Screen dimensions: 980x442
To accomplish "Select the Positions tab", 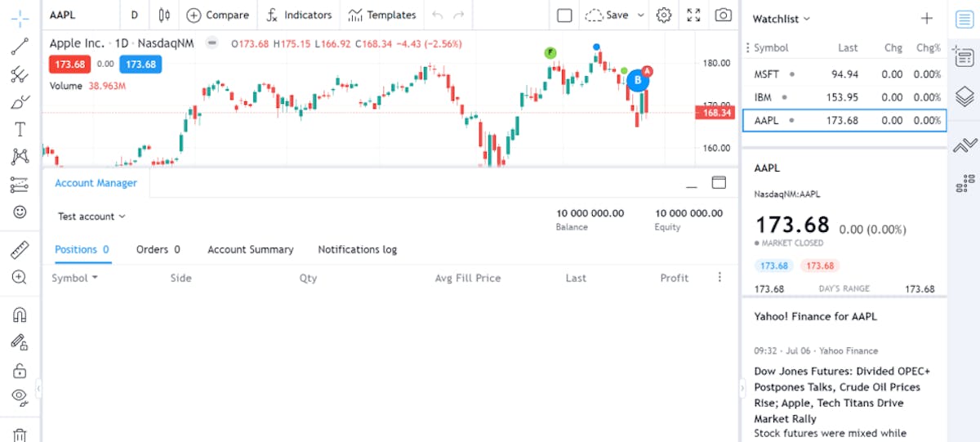I will 82,250.
